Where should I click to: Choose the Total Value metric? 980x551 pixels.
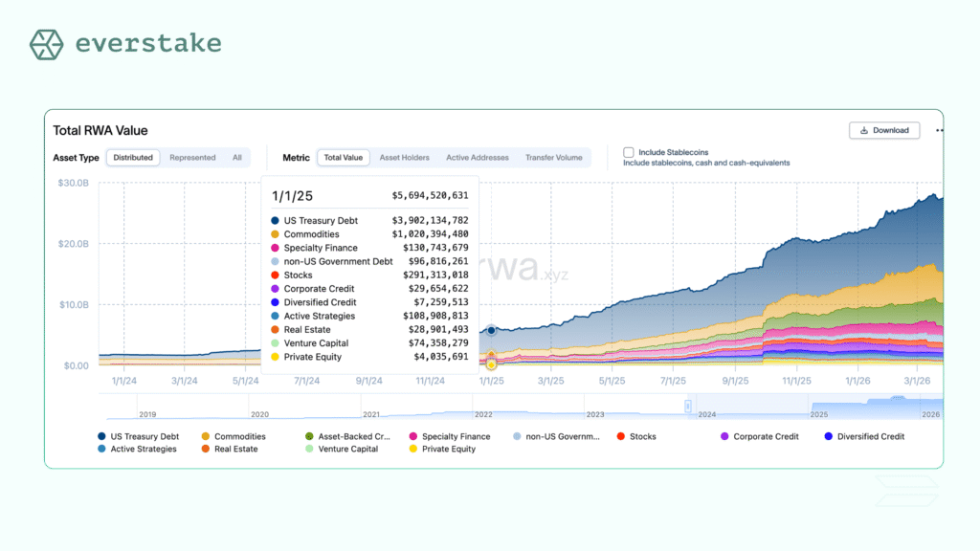click(x=344, y=158)
